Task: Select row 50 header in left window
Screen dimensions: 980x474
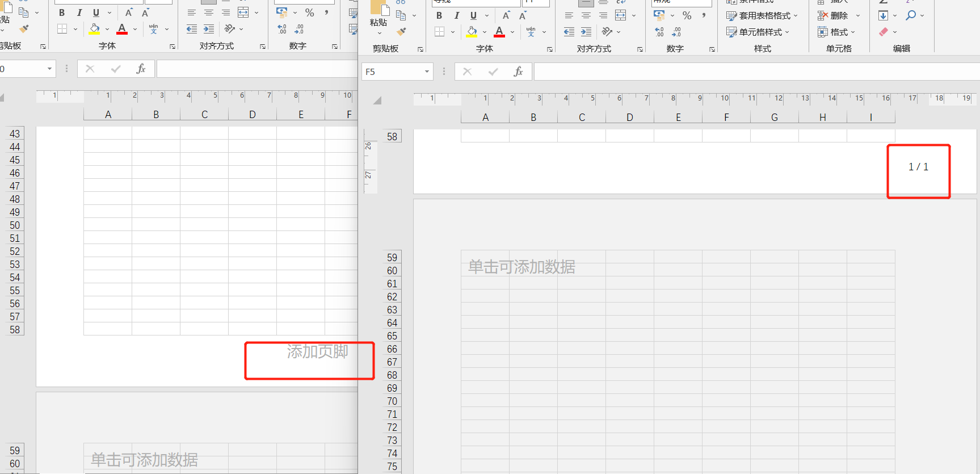Action: 15,225
